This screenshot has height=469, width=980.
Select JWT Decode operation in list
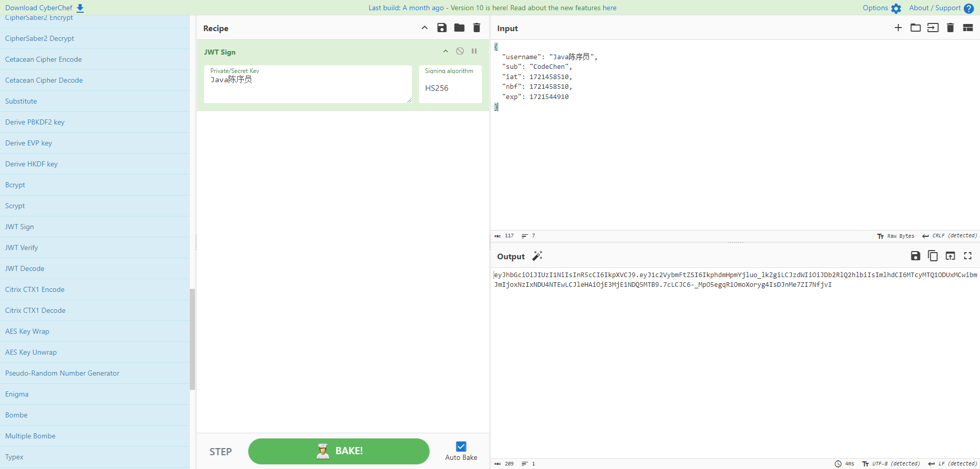(24, 268)
